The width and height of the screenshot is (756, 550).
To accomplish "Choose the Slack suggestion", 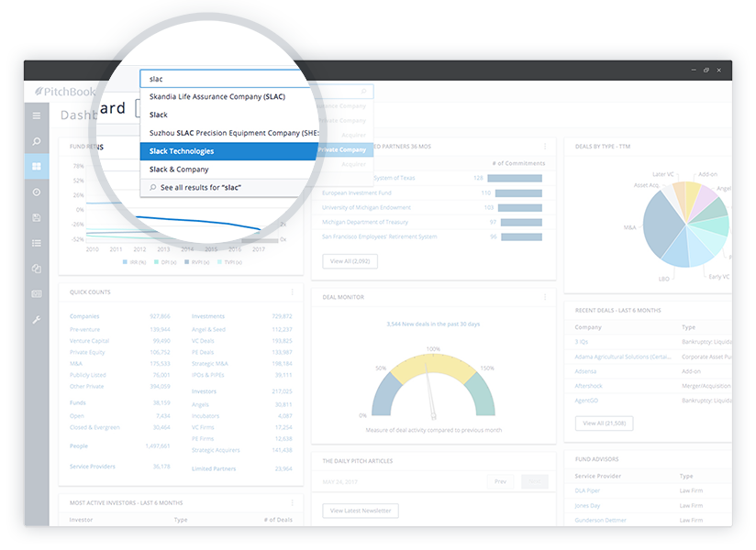I will click(158, 115).
